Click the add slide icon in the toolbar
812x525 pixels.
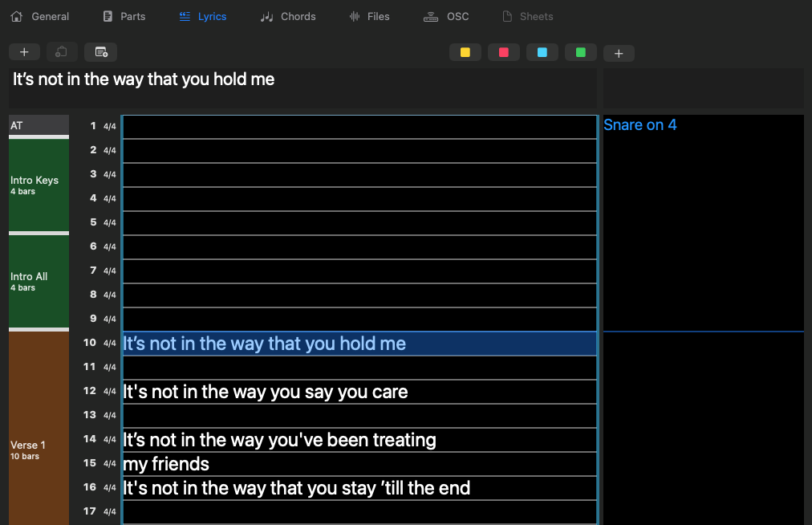point(100,51)
